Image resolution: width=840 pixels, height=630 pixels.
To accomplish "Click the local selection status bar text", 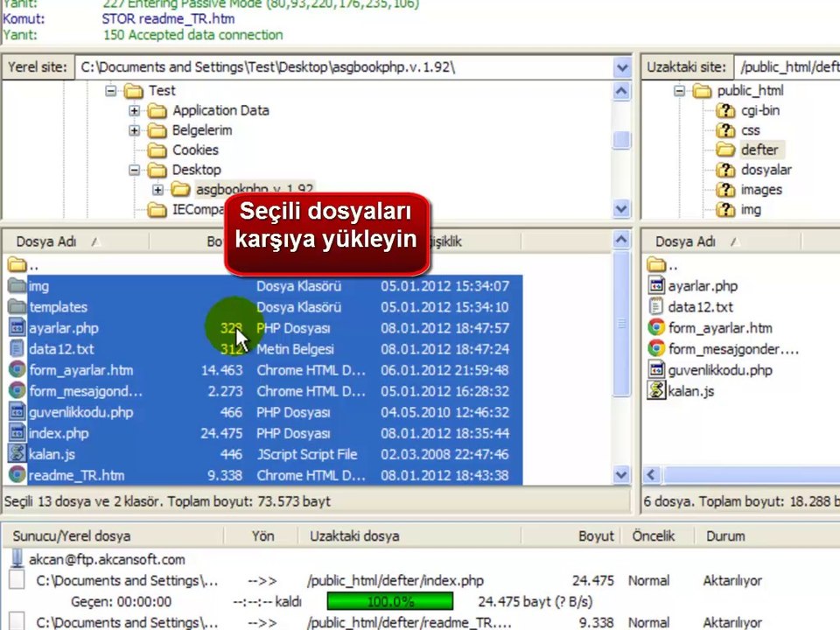I will point(167,501).
